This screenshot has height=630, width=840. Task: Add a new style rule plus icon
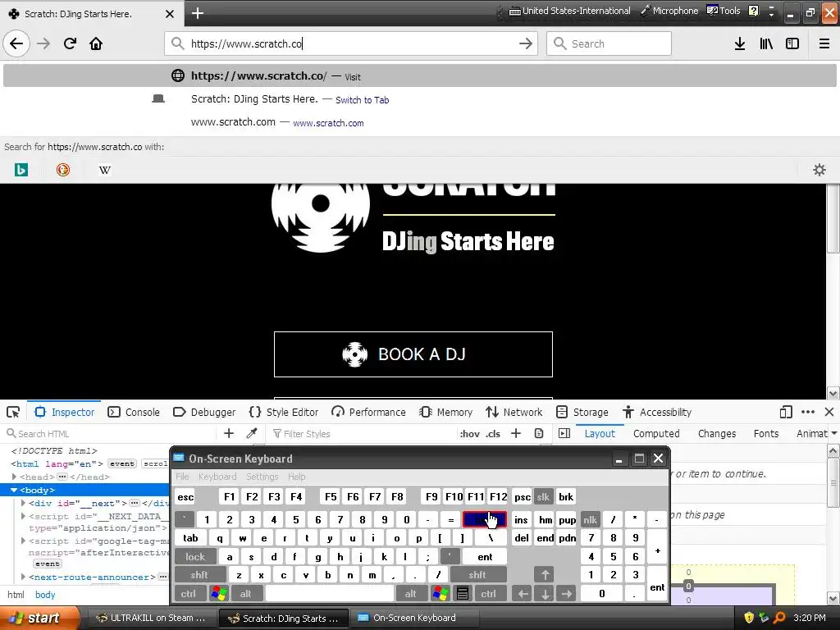(516, 433)
